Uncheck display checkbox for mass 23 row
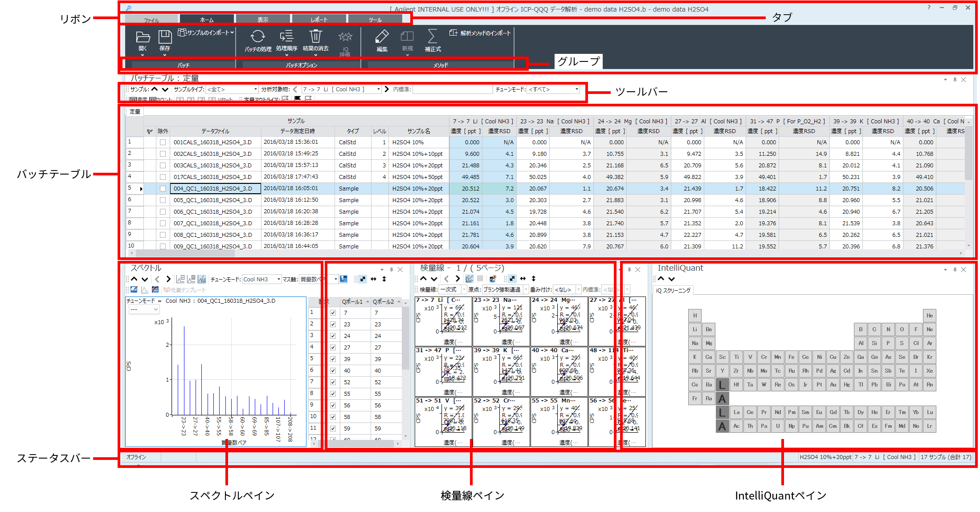The width and height of the screenshot is (980, 512). 333,325
